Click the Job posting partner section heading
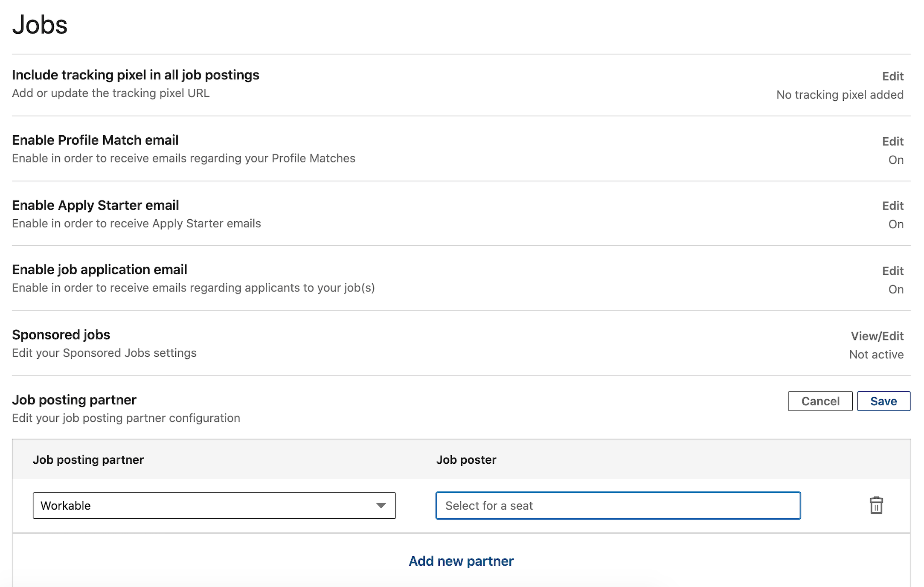 coord(74,400)
